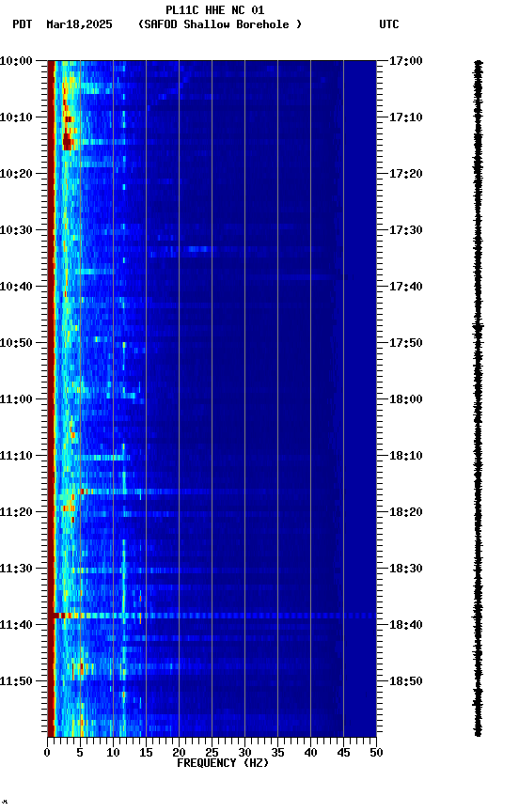The height and width of the screenshot is (812, 519).
Task: Click the 17:40 UTC time label
Action: pyautogui.click(x=406, y=287)
